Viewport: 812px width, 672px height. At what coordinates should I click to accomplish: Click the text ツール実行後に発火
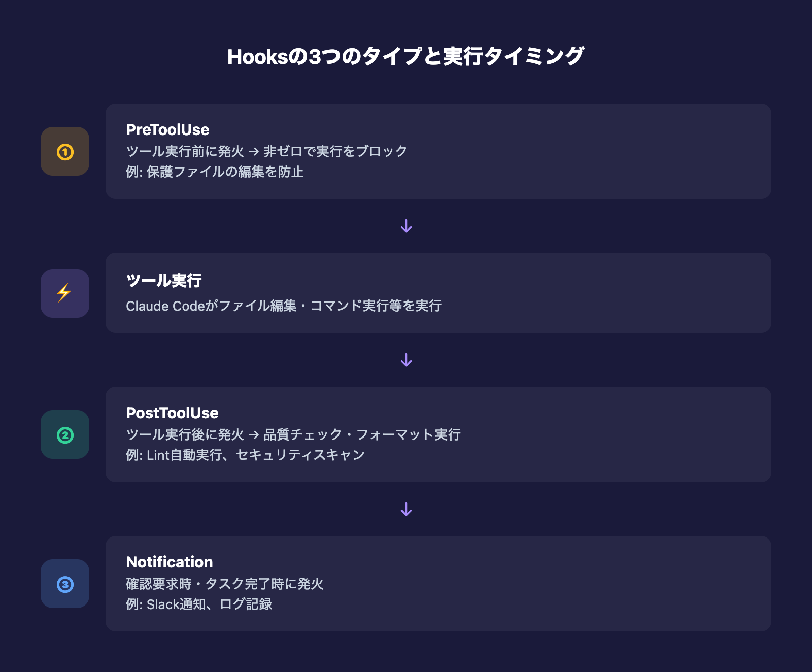(x=185, y=435)
